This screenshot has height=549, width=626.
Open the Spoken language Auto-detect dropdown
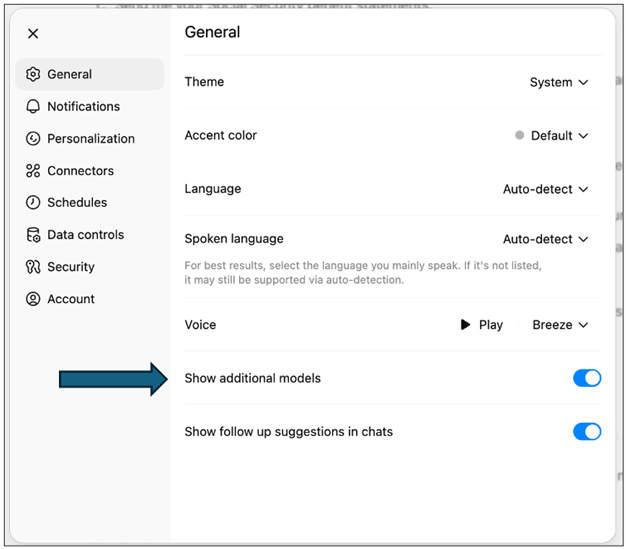545,239
